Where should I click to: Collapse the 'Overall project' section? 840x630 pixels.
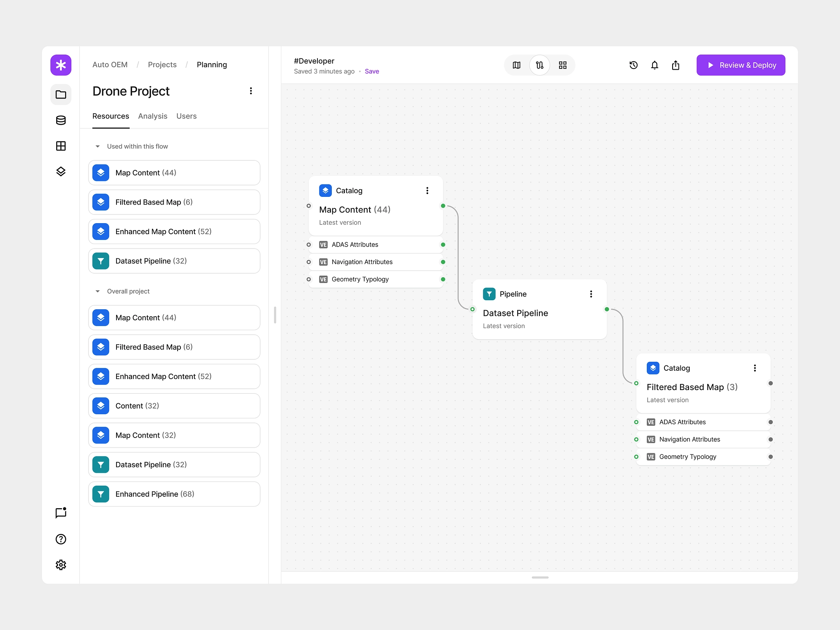click(98, 291)
